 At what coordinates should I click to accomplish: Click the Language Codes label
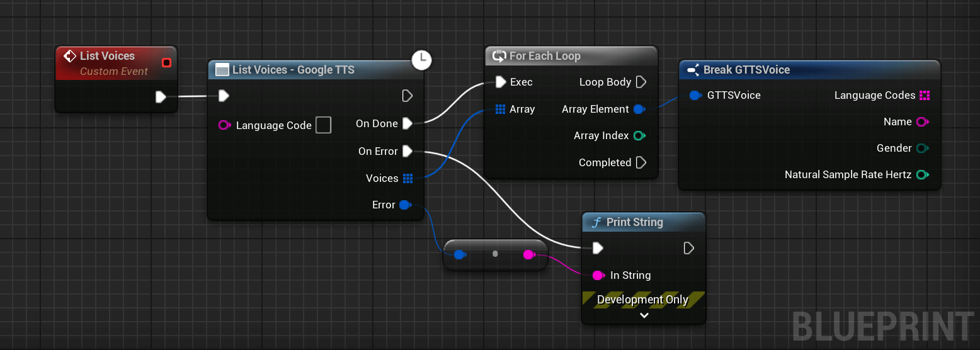coord(875,96)
